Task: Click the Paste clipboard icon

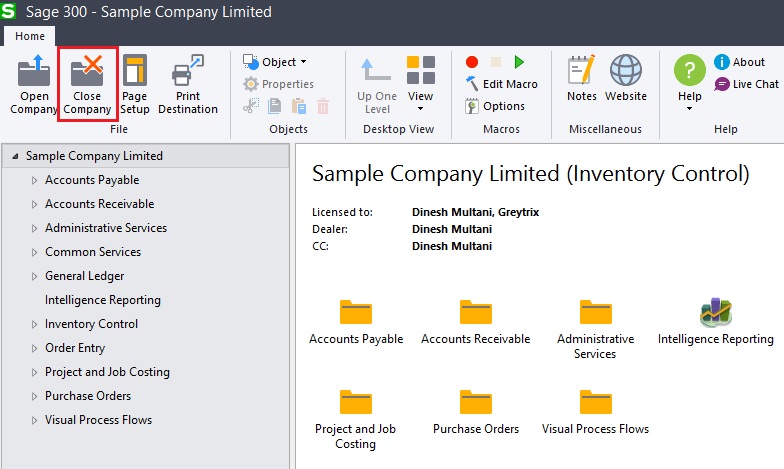Action: coord(299,106)
